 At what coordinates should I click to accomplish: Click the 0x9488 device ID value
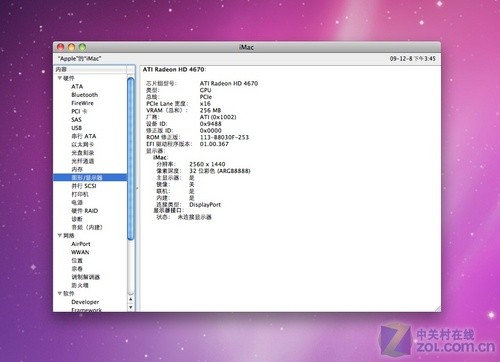210,124
